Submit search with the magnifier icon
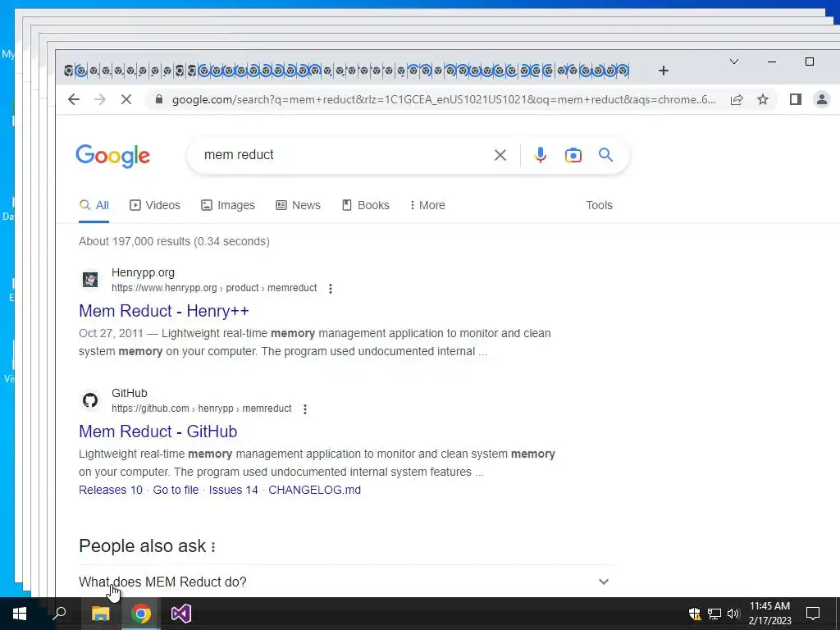This screenshot has width=840, height=630. [606, 155]
